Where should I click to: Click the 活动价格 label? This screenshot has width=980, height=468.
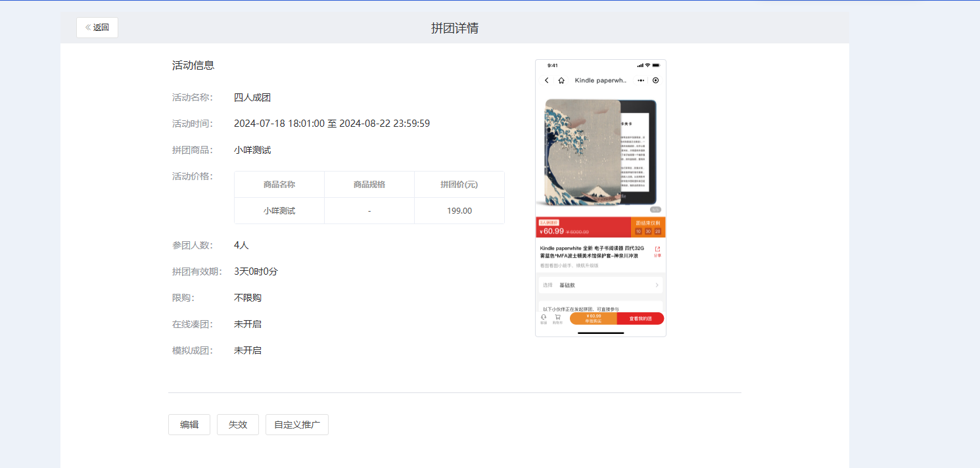(193, 176)
